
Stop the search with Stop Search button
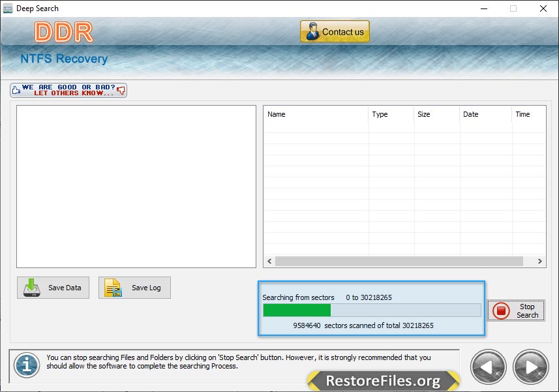click(515, 310)
